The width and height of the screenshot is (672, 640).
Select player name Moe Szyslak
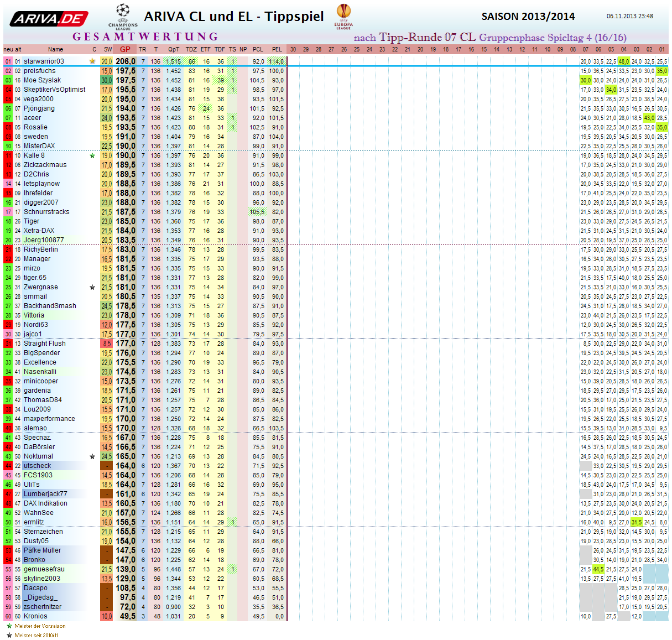[43, 80]
